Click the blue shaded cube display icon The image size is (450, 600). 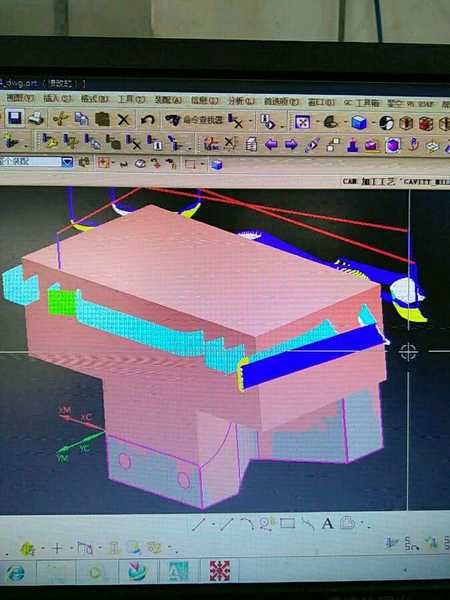[x=359, y=123]
